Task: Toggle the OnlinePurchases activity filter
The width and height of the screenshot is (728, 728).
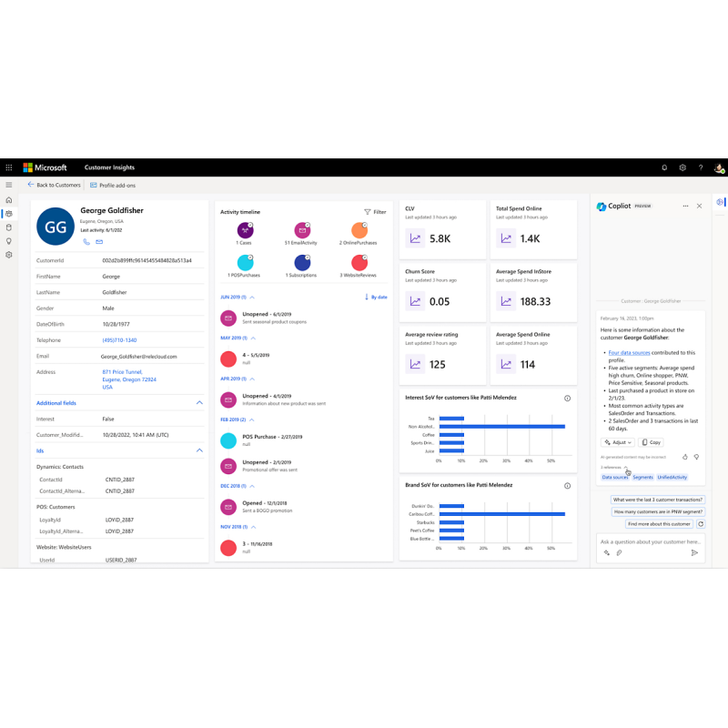Action: (x=359, y=230)
